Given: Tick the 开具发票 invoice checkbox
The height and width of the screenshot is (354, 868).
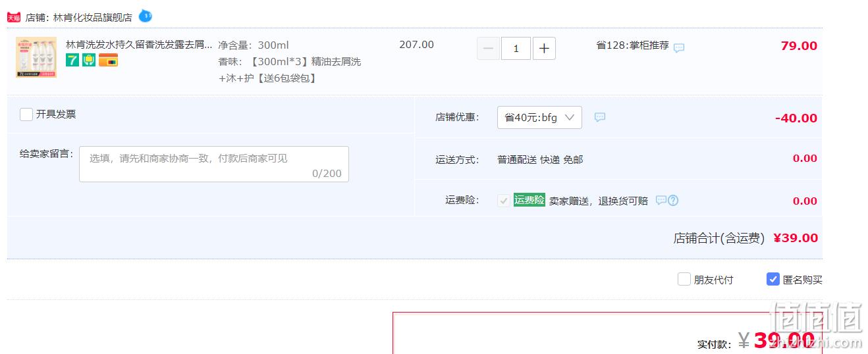Looking at the screenshot, I should pos(26,114).
